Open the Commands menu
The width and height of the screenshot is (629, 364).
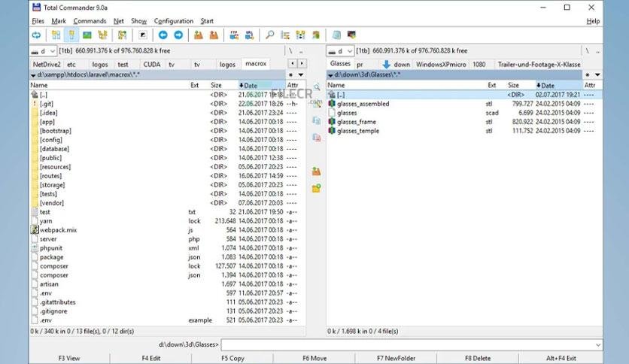tap(90, 21)
